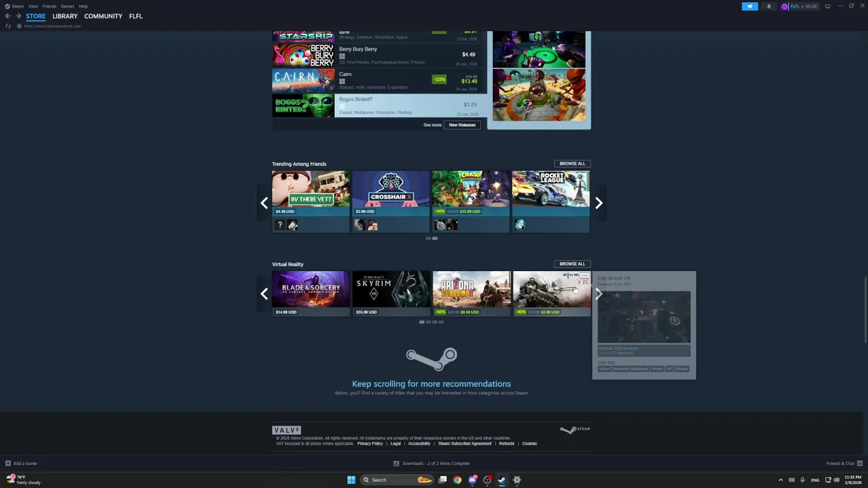Show previous Trending Among Friends games
The image size is (868, 488).
click(x=264, y=203)
